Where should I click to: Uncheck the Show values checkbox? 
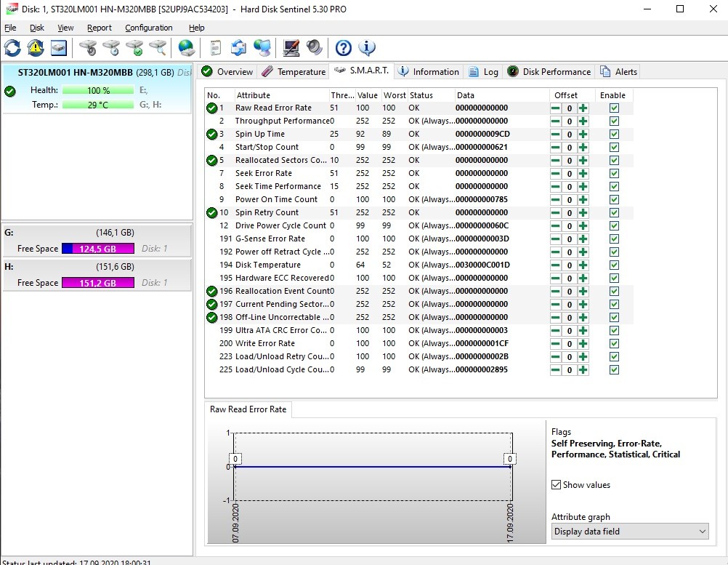click(x=556, y=484)
